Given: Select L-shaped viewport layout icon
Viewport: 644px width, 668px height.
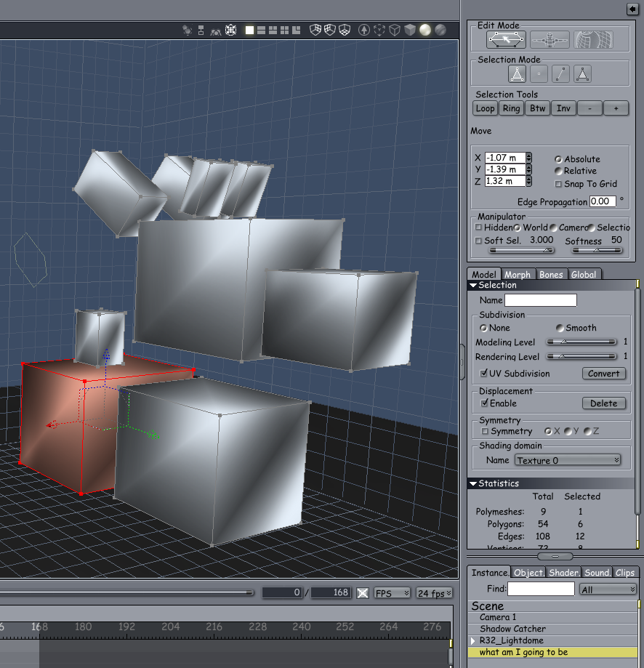Looking at the screenshot, I should click(x=296, y=31).
